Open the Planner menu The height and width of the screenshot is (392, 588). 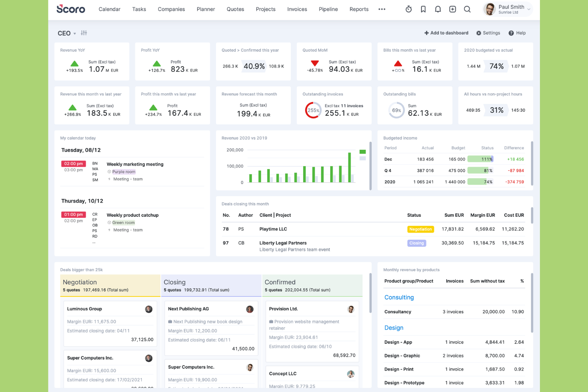[206, 9]
